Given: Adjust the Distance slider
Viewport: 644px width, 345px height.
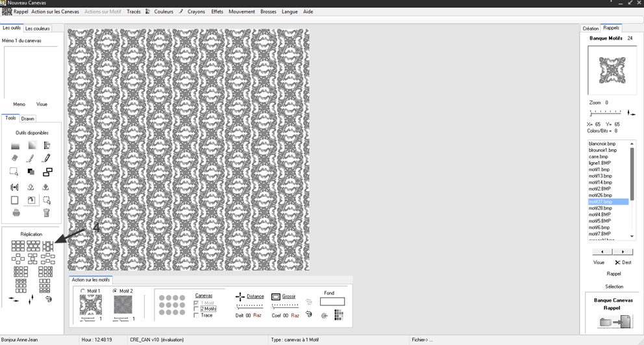Looking at the screenshot, I should tap(250, 306).
